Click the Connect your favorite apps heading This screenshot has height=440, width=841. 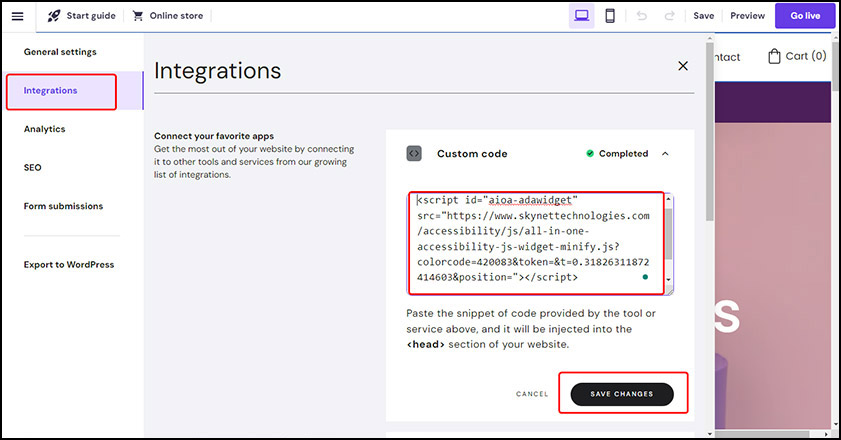[214, 136]
